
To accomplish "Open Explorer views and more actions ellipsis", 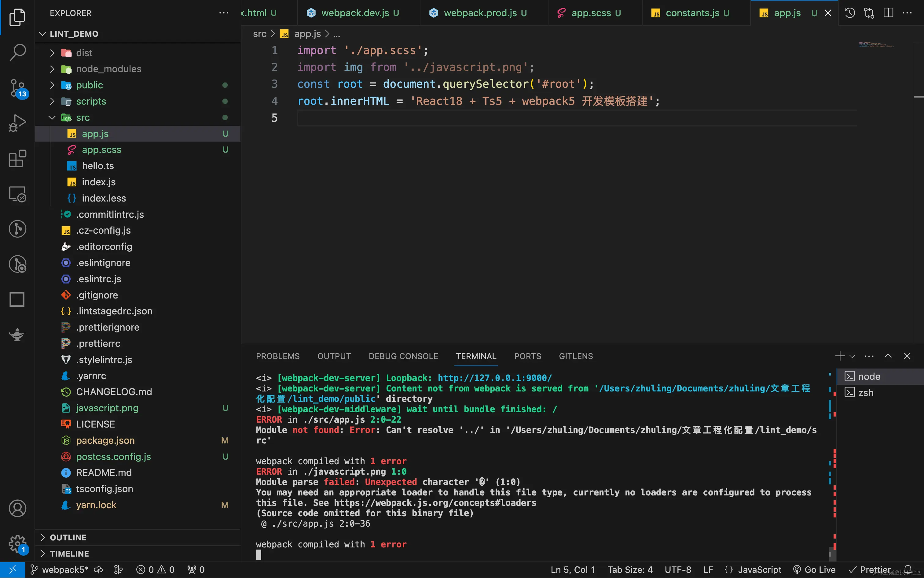I will coord(224,13).
